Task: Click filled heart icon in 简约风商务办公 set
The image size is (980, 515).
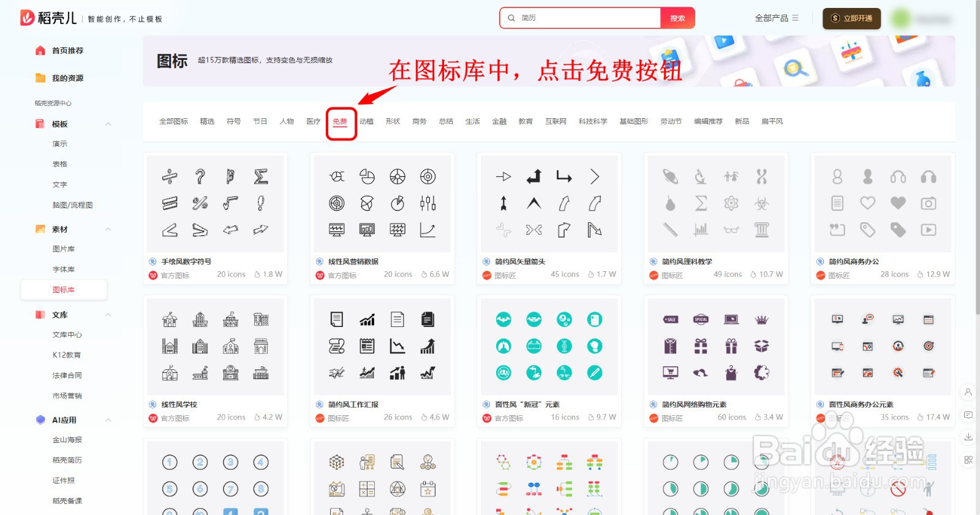Action: click(898, 203)
